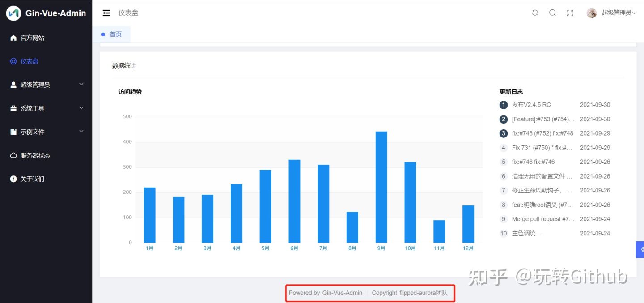This screenshot has height=303, width=644.
Task: Click the Gin-Vue-Admin footer link
Action: pyautogui.click(x=342, y=293)
